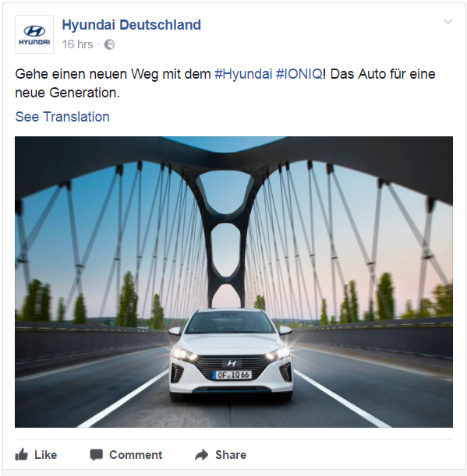Click the globe public audience icon
Viewport: 467px width, 476px height.
pos(109,44)
